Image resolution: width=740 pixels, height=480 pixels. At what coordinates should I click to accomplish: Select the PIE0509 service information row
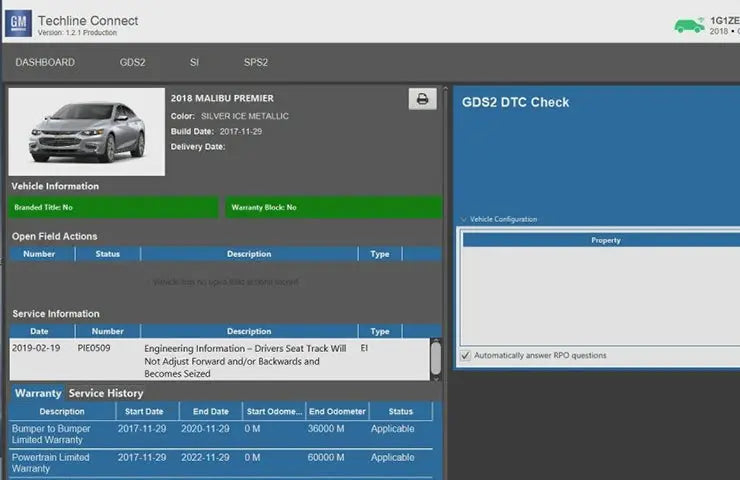coord(220,360)
